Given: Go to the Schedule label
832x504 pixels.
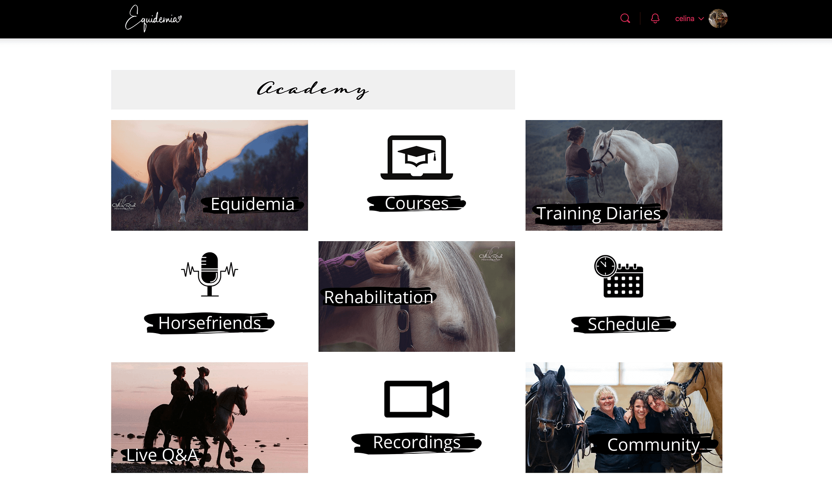Looking at the screenshot, I should click(x=624, y=324).
